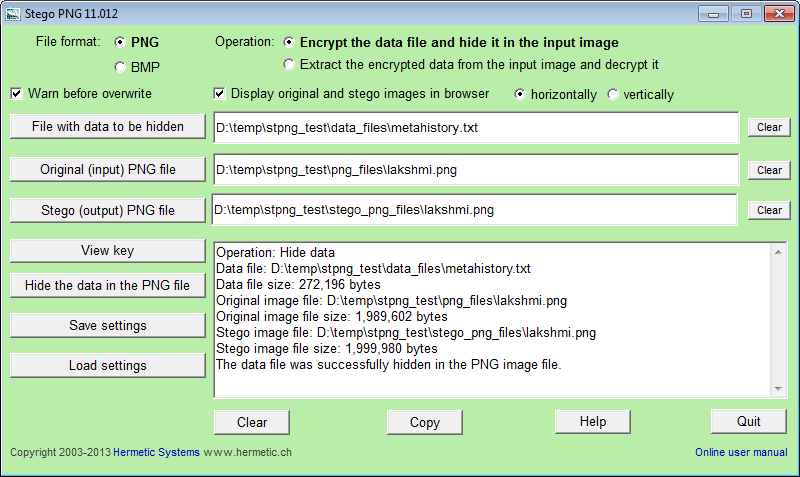Clear the data file path field
Screen dimensions: 800x477
coord(769,127)
